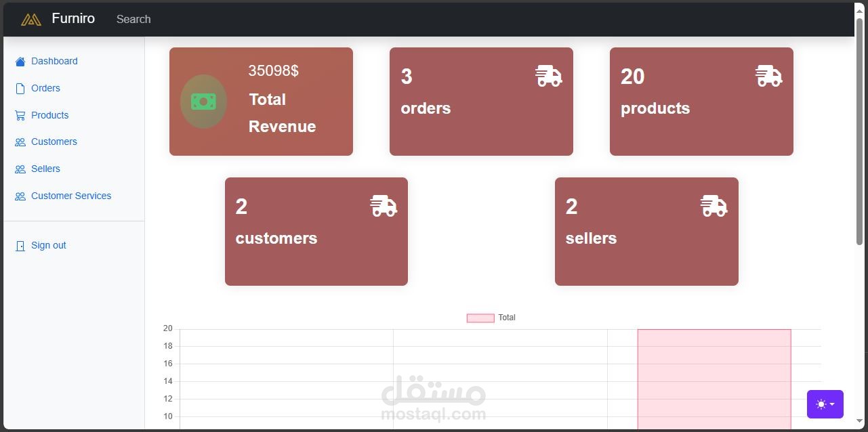Click the Sellers people icon
Image resolution: width=868 pixels, height=432 pixels.
tap(20, 169)
